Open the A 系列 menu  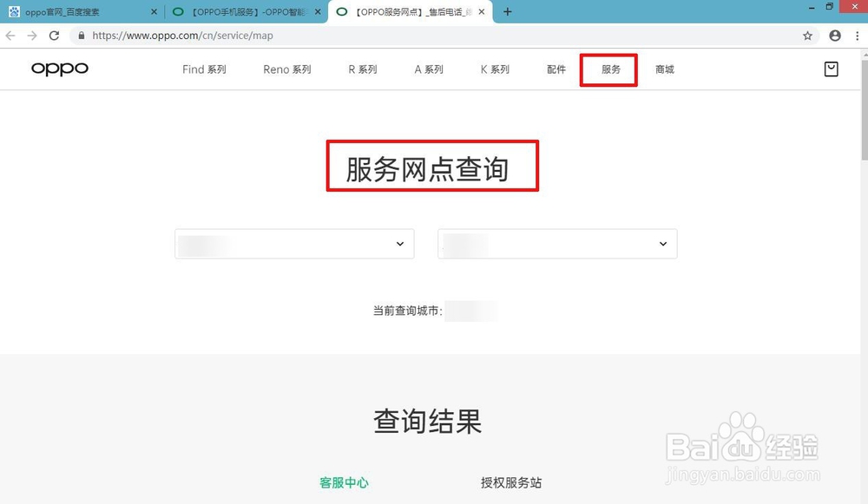429,69
